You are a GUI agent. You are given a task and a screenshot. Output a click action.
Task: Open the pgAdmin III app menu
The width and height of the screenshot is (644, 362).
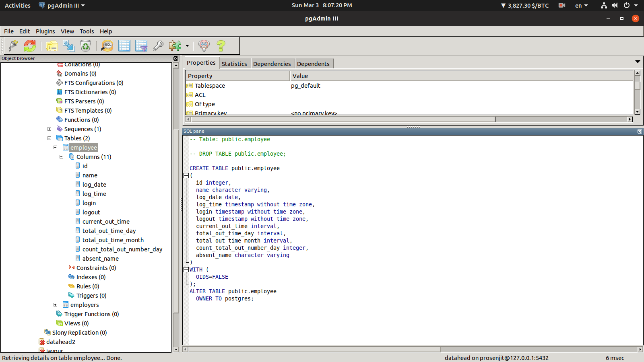(62, 6)
